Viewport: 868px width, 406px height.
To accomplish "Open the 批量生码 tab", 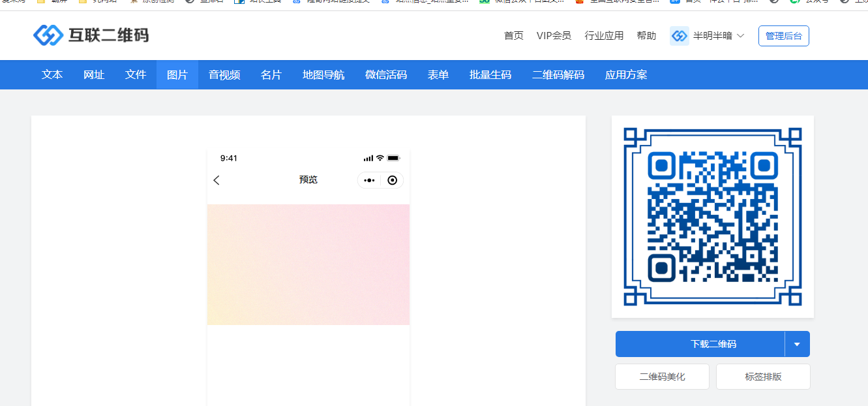I will [490, 75].
